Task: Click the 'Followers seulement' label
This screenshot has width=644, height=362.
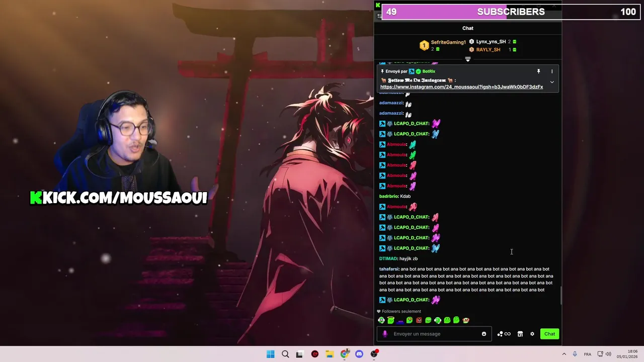Action: [401, 311]
